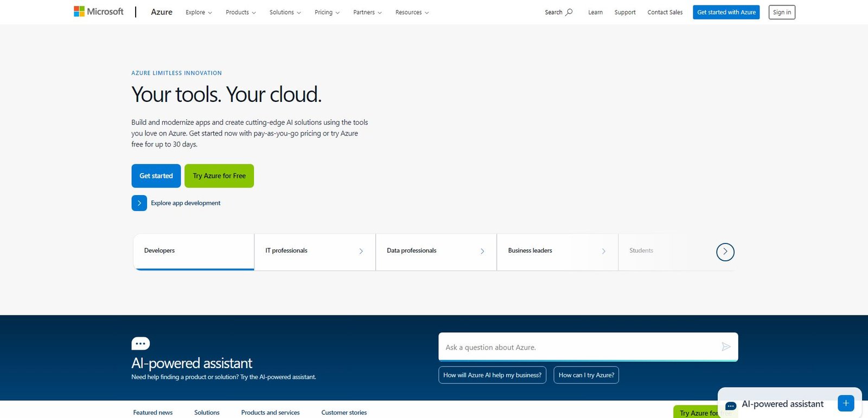The image size is (868, 418).
Task: Click Get started with Azure button
Action: tap(726, 12)
